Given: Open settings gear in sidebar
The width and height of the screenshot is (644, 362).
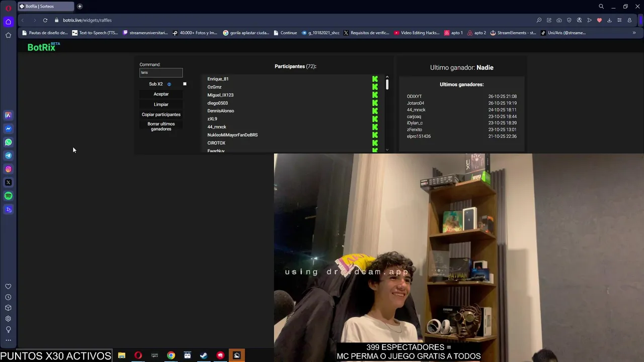Looking at the screenshot, I should coord(8,319).
